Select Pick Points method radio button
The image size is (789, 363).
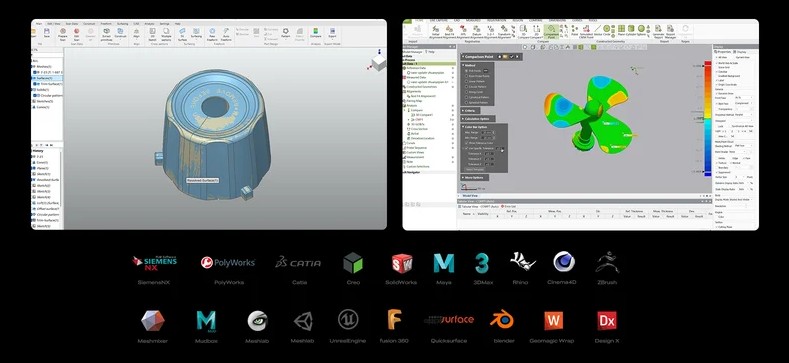[x=467, y=71]
